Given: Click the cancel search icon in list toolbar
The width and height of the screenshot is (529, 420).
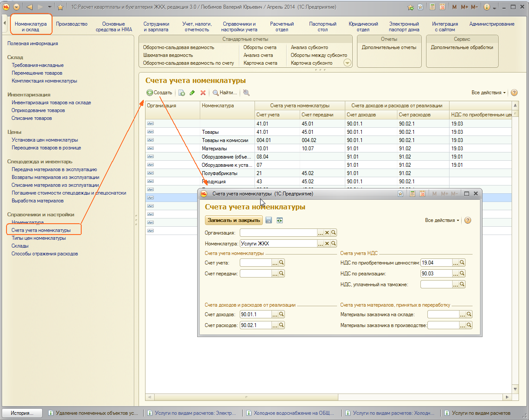Looking at the screenshot, I should [x=246, y=93].
